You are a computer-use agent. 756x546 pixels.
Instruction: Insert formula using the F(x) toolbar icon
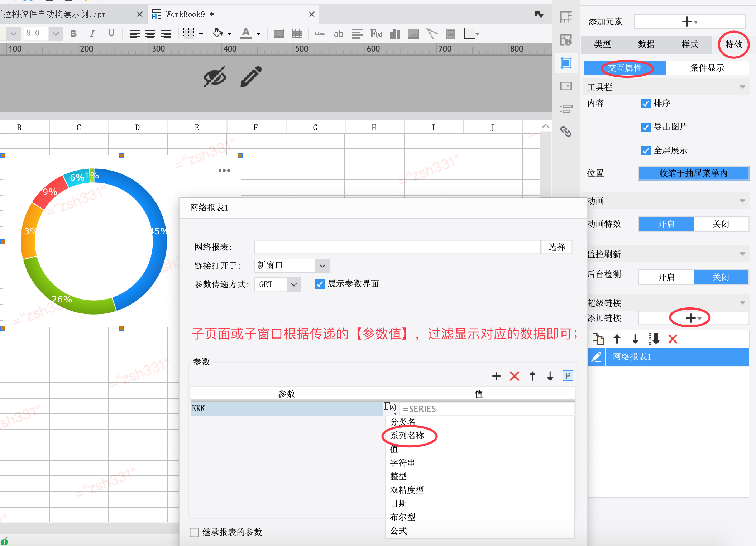coord(376,34)
